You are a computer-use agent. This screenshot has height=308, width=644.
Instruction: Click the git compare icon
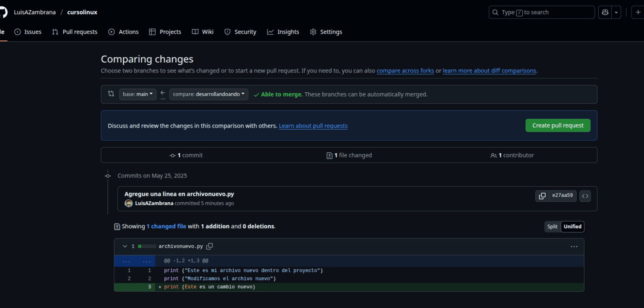[111, 94]
